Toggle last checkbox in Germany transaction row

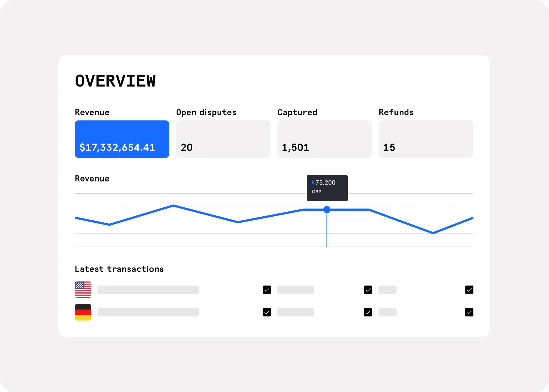point(469,312)
